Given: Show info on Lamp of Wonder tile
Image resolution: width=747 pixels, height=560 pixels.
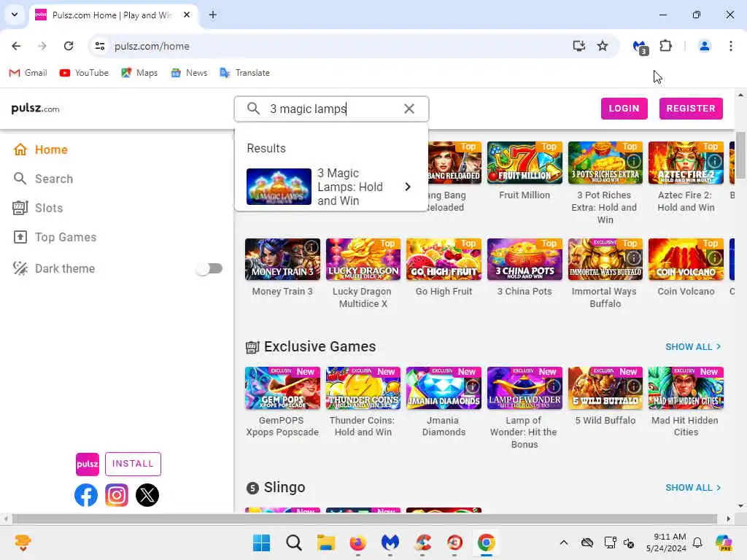Looking at the screenshot, I should tap(553, 386).
